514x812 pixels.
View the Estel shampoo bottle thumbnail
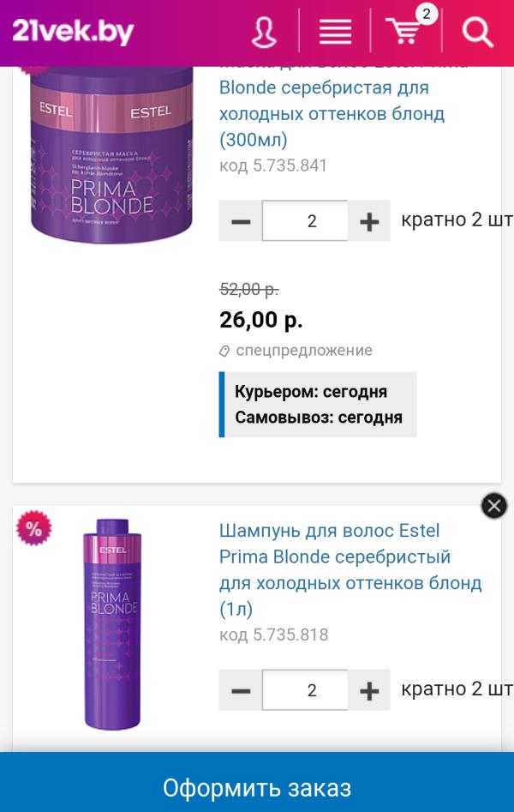point(111,623)
